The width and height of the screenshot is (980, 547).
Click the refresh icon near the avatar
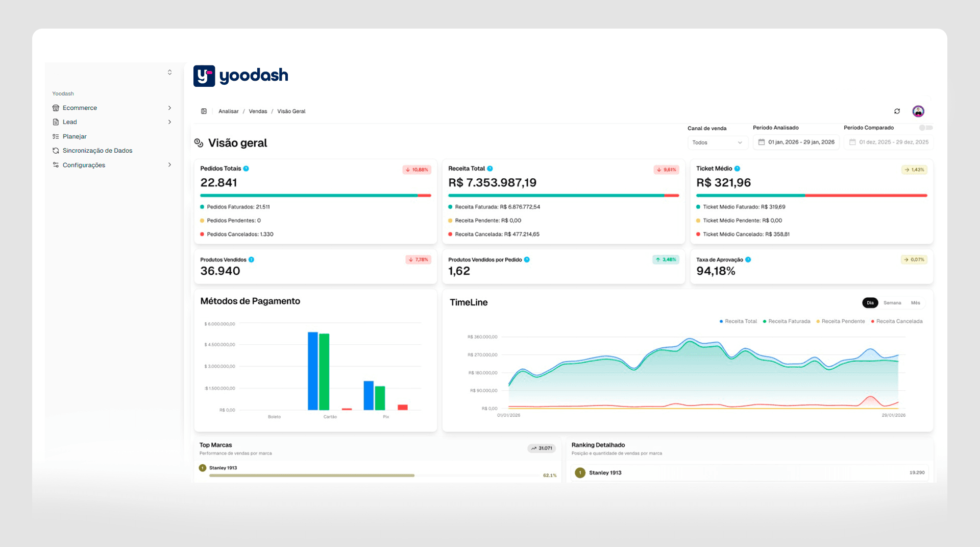pyautogui.click(x=897, y=111)
